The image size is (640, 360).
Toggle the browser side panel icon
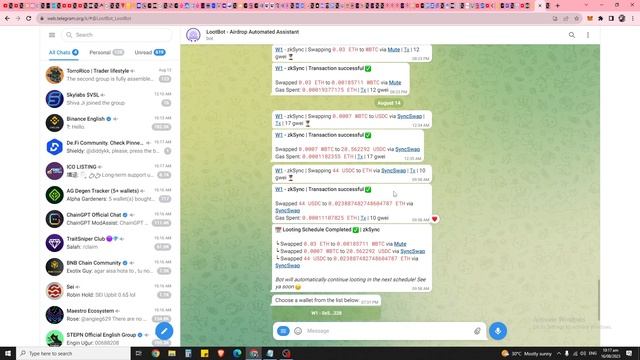[611, 18]
